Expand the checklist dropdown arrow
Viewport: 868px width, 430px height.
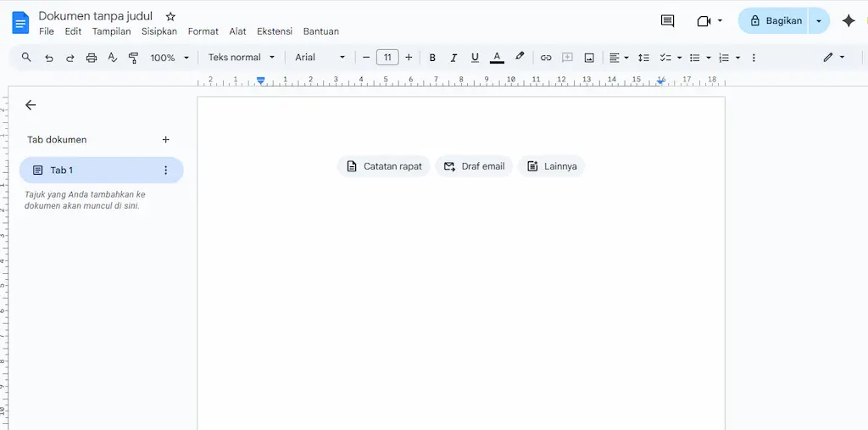point(679,58)
